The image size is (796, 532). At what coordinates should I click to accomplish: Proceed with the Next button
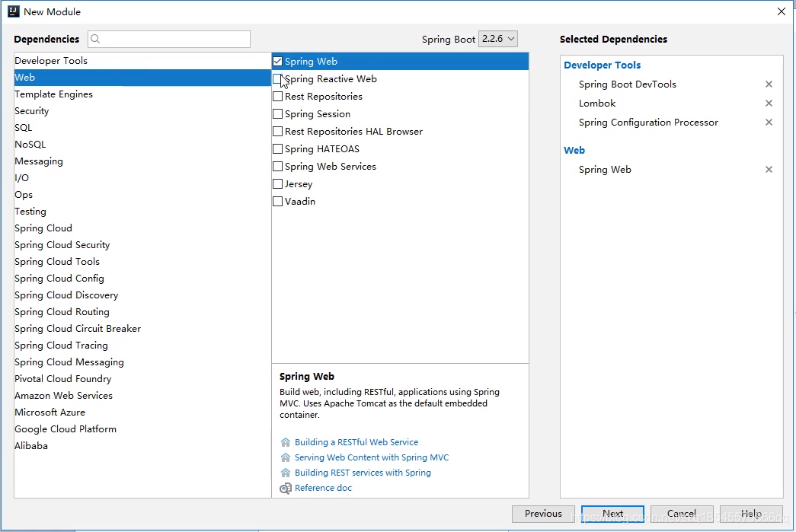(612, 514)
